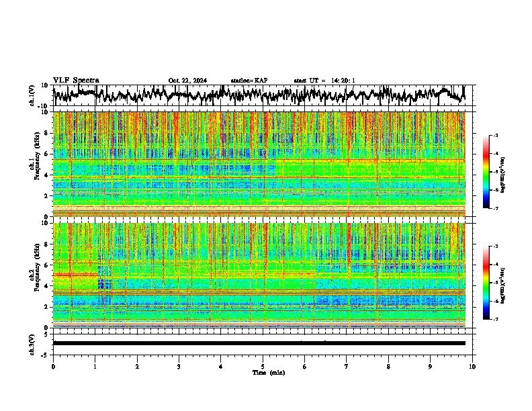Click time axis tick label '0'
Viewport: 532px width, 411px height.
[x=53, y=367]
